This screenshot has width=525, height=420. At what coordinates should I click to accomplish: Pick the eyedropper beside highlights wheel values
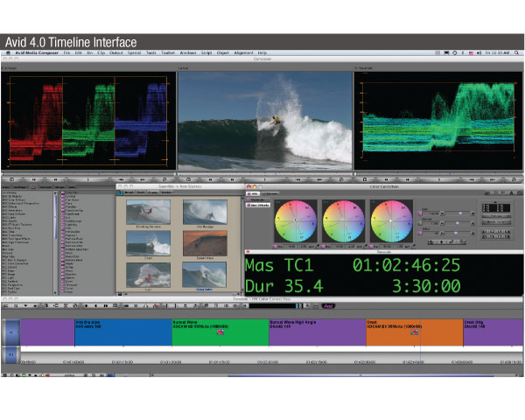click(x=414, y=247)
